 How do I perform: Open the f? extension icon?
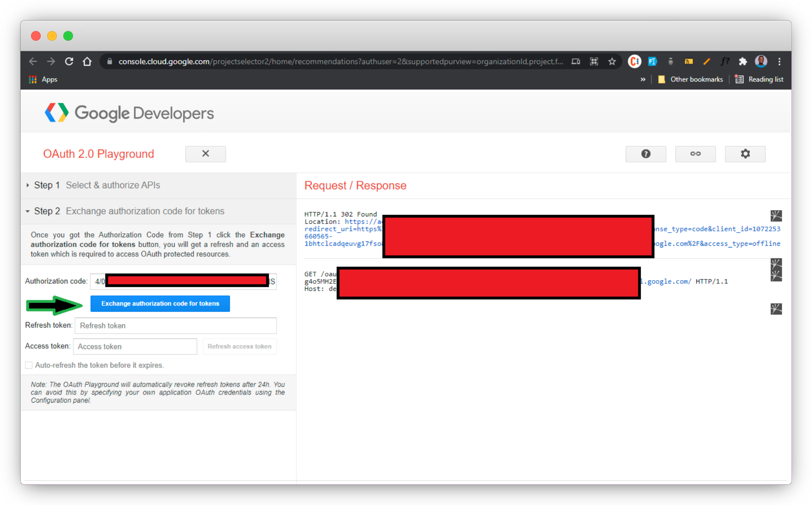tap(725, 61)
